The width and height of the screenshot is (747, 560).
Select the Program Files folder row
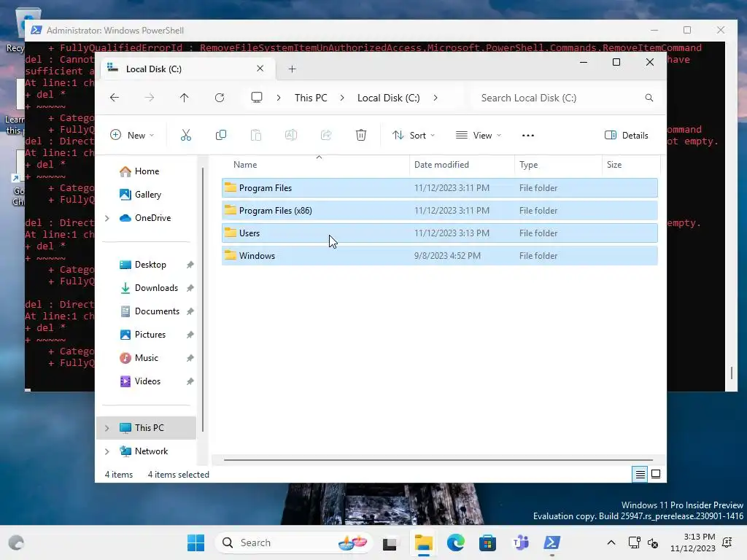(439, 188)
